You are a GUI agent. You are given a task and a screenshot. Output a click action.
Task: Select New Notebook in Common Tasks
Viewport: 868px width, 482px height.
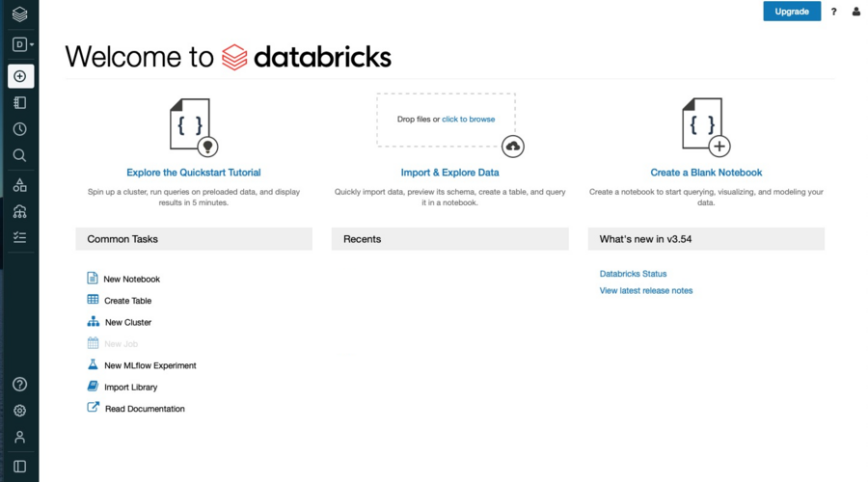click(132, 280)
